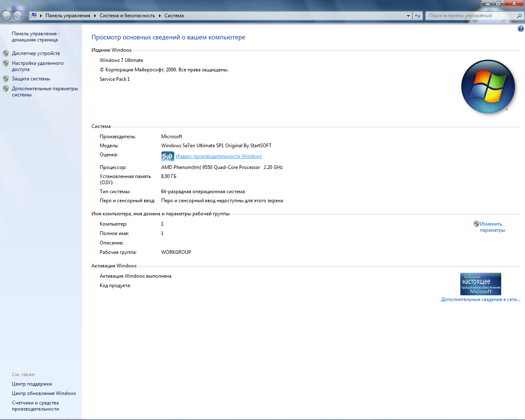Click 'Перо и сенсорный ввод недоступны' text
Image resolution: width=525 pixels, height=420 pixels.
coord(222,201)
